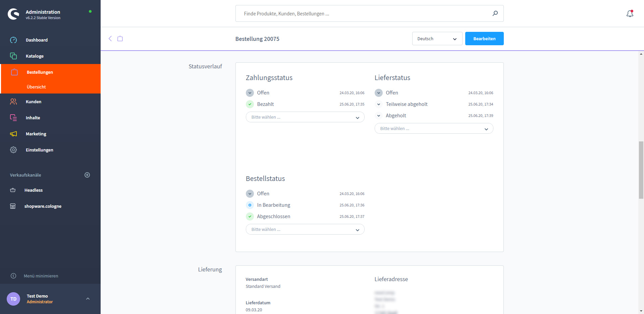
Task: Click the Teilweise abgeholt status text
Action: [407, 104]
